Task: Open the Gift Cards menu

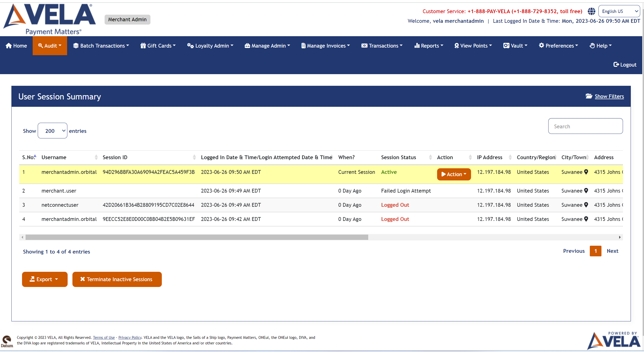Action: tap(158, 46)
